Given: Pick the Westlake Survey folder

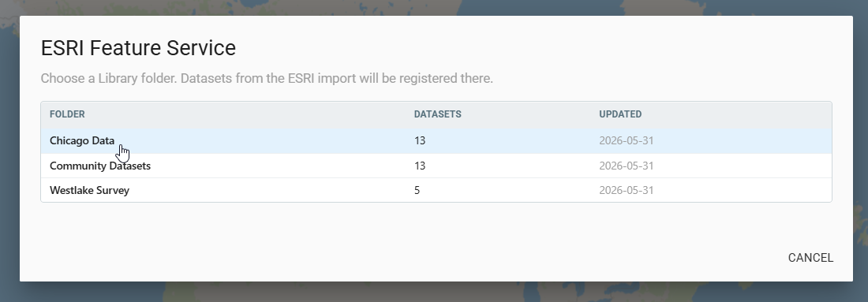Looking at the screenshot, I should point(436,190).
